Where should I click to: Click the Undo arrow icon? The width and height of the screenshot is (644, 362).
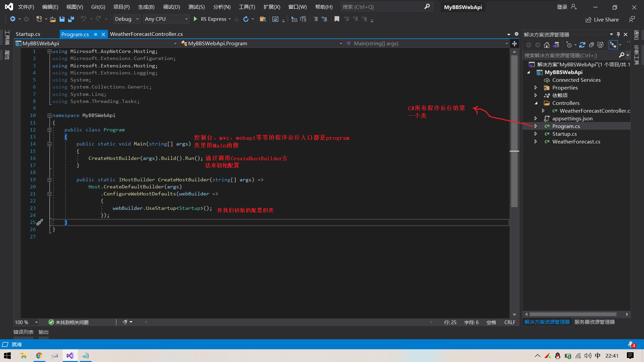84,19
